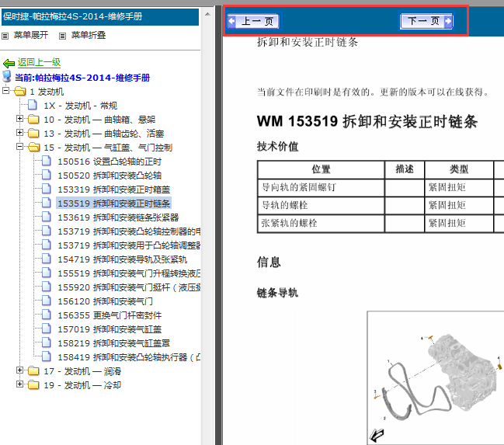Expand all menus with 菜单展开
Screen dimensions: 504x445
click(x=31, y=35)
